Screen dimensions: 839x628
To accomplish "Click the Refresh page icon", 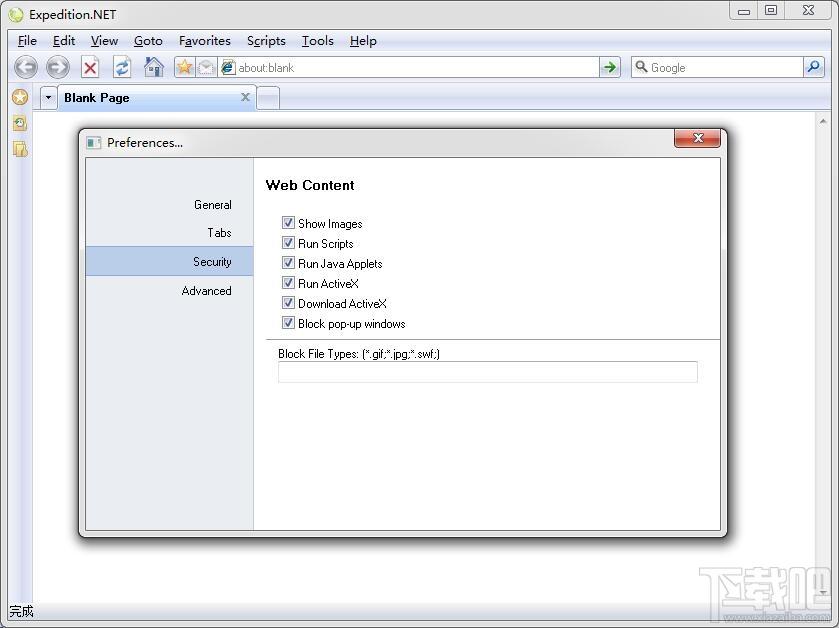I will pos(122,67).
